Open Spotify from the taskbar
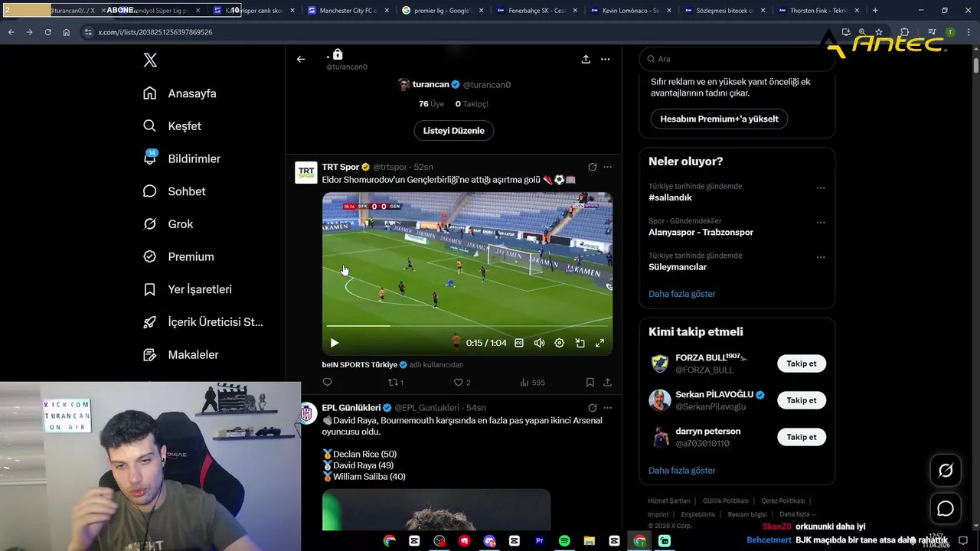The image size is (980, 551). 564,541
